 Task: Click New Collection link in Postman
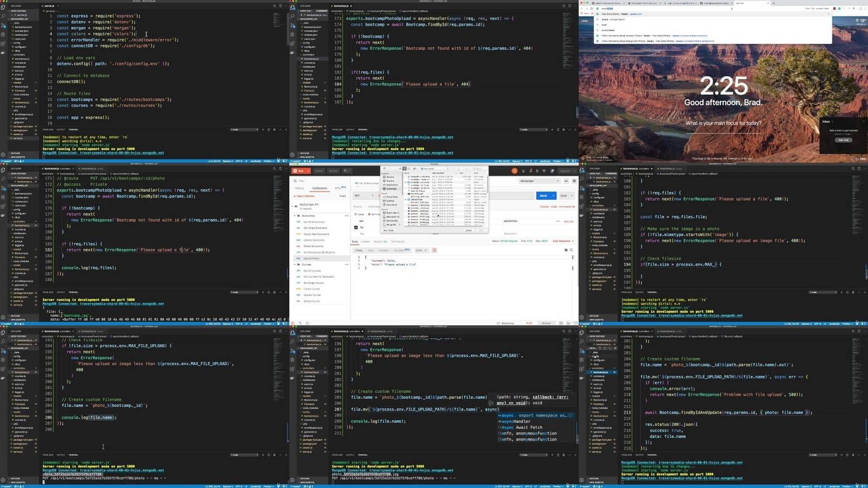(305, 196)
